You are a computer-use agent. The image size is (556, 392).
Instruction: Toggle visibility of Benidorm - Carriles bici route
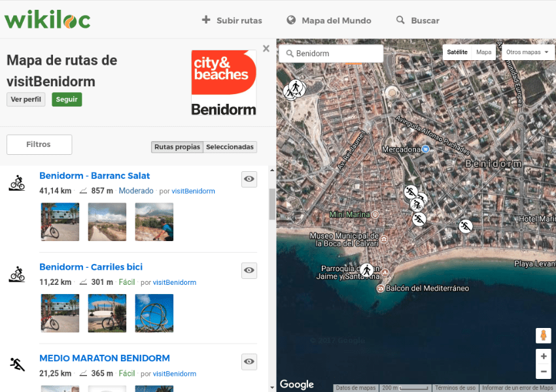[x=249, y=270]
